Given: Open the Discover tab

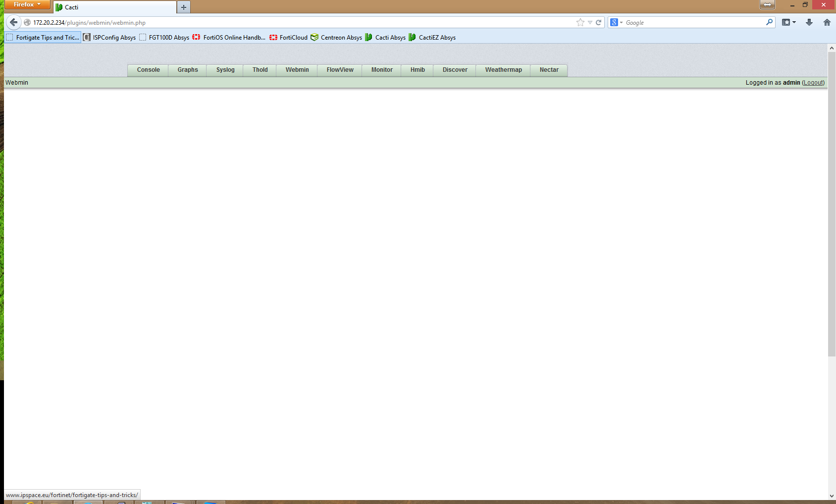Looking at the screenshot, I should pyautogui.click(x=455, y=70).
